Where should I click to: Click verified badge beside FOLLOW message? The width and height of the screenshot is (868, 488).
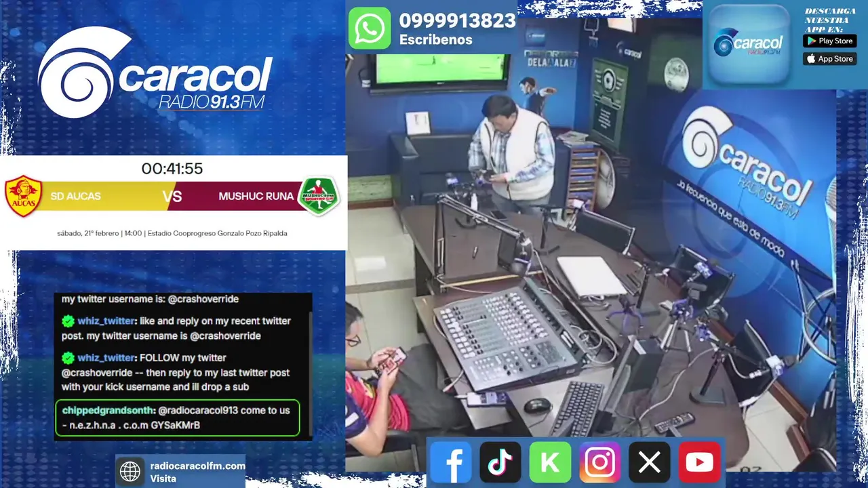(x=68, y=358)
